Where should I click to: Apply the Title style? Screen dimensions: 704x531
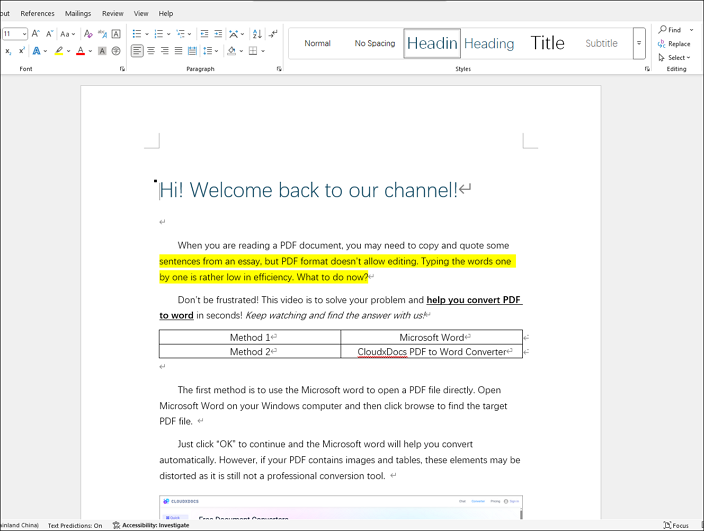click(547, 43)
